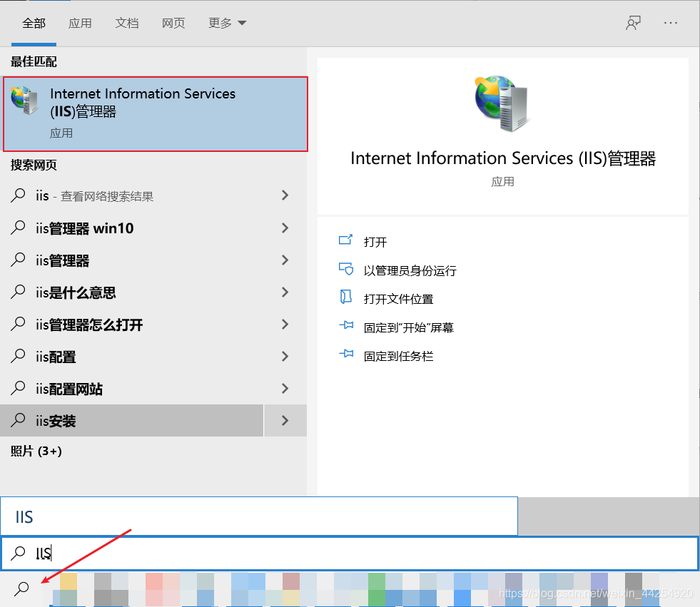The image size is (700, 607).
Task: Expand arrow for iis安装 suggestion
Action: (285, 420)
